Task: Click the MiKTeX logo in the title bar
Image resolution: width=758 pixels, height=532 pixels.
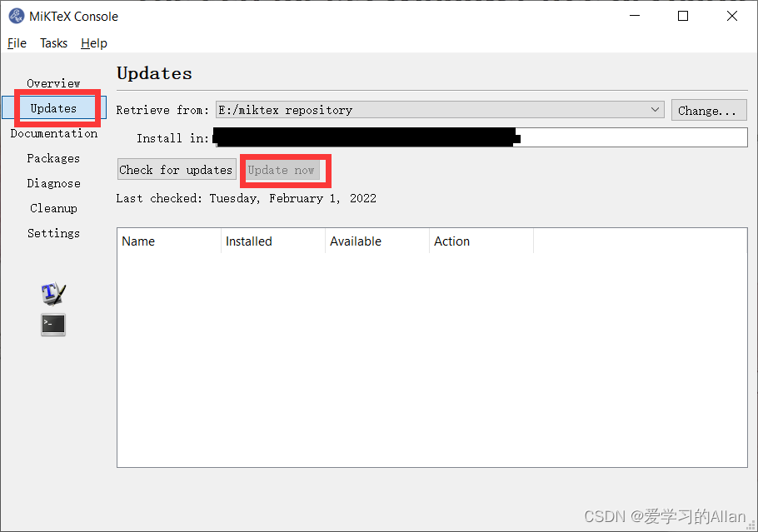Action: click(x=17, y=16)
